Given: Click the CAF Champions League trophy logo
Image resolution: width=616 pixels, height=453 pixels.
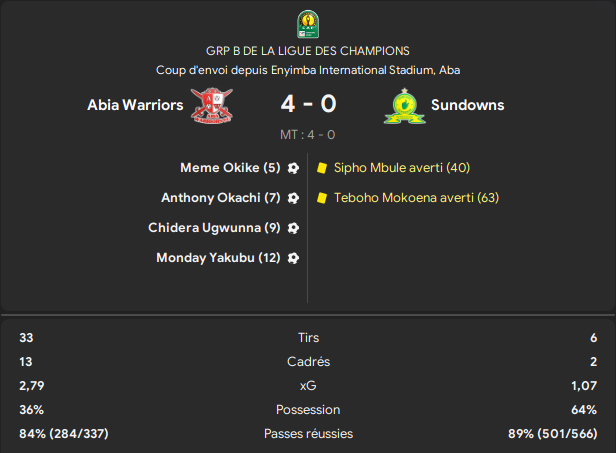Looking at the screenshot, I should click(x=308, y=24).
